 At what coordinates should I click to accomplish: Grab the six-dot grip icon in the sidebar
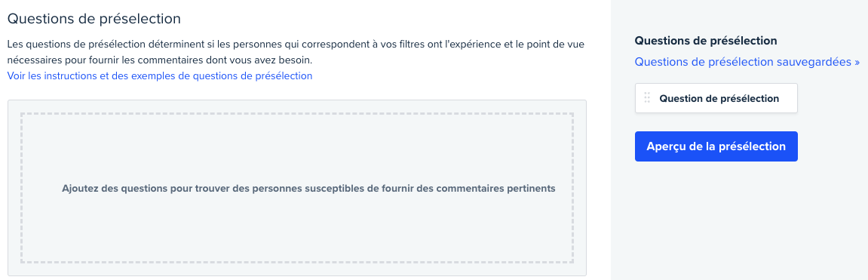point(646,98)
